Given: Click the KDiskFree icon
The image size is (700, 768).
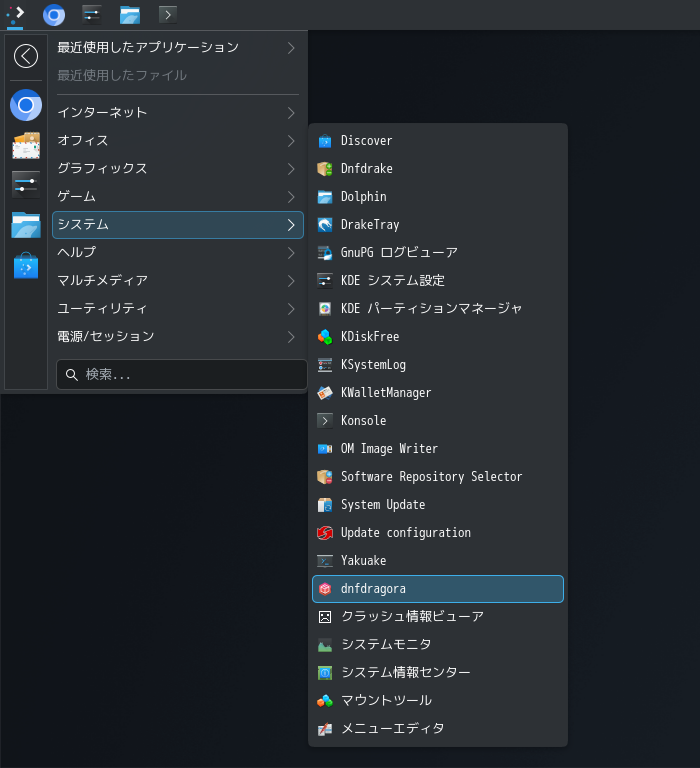Looking at the screenshot, I should coord(325,337).
